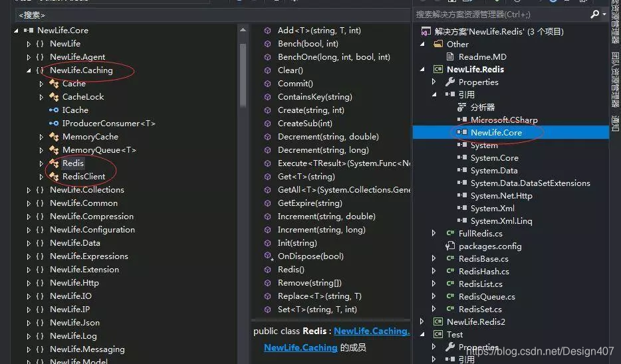Click the MemoryCache class icon
The height and width of the screenshot is (364, 621).
pos(54,137)
